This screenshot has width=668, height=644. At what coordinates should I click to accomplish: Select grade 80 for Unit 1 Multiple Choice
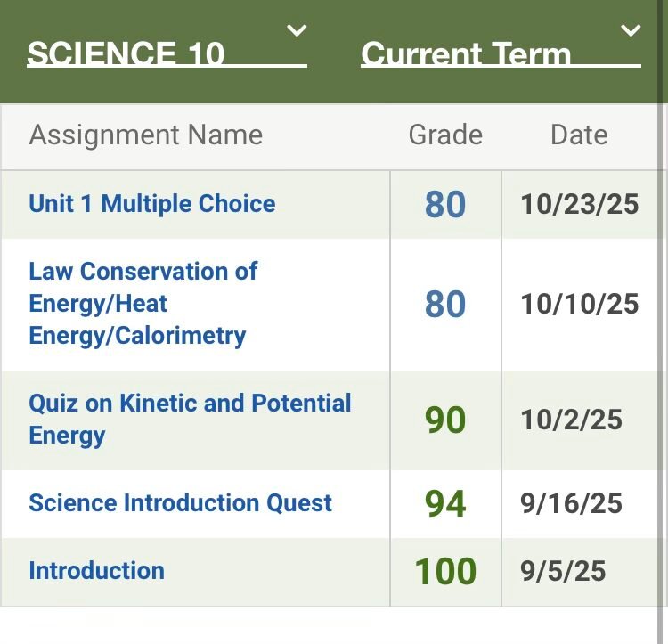[445, 204]
